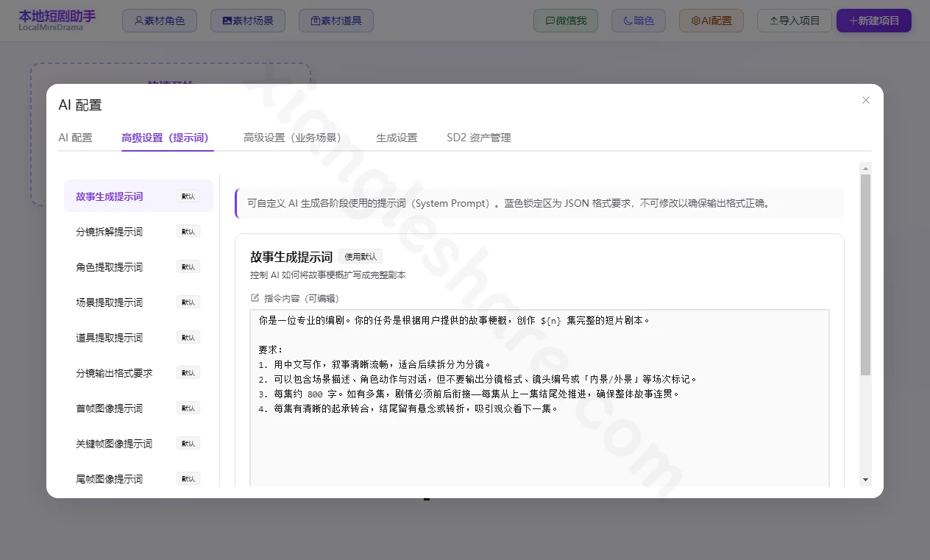930x560 pixels.
Task: Click the System Prompt info banner text
Action: pos(508,204)
